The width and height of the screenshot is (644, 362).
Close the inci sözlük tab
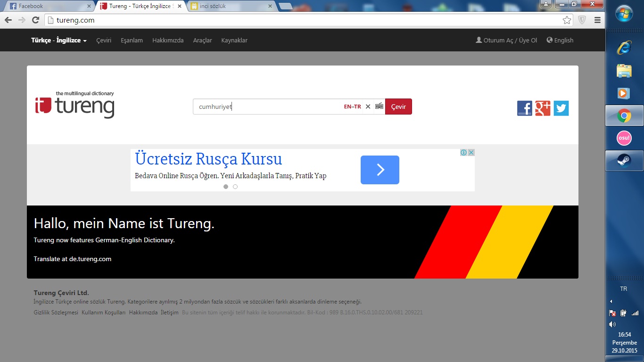270,6
